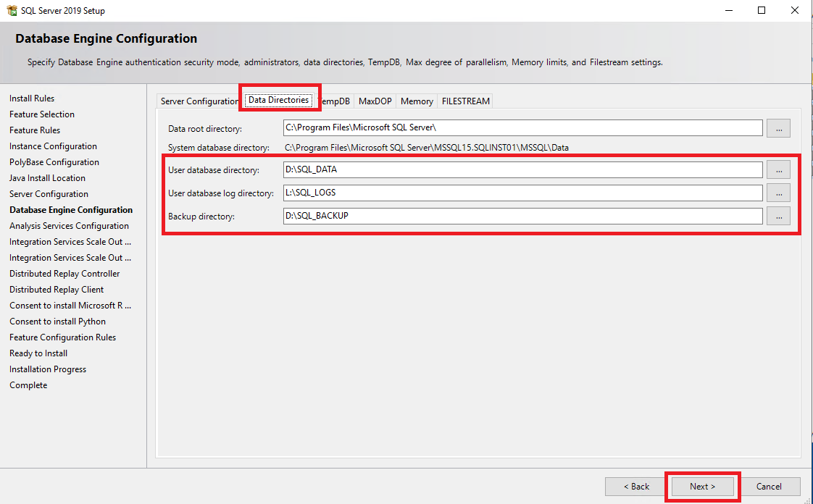Select Analysis Services Configuration in the sidebar
Image resolution: width=813 pixels, height=504 pixels.
69,226
